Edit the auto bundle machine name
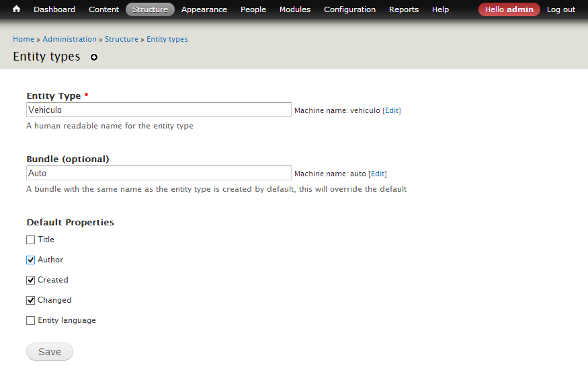Screen dimensions: 588x368 click(x=378, y=174)
